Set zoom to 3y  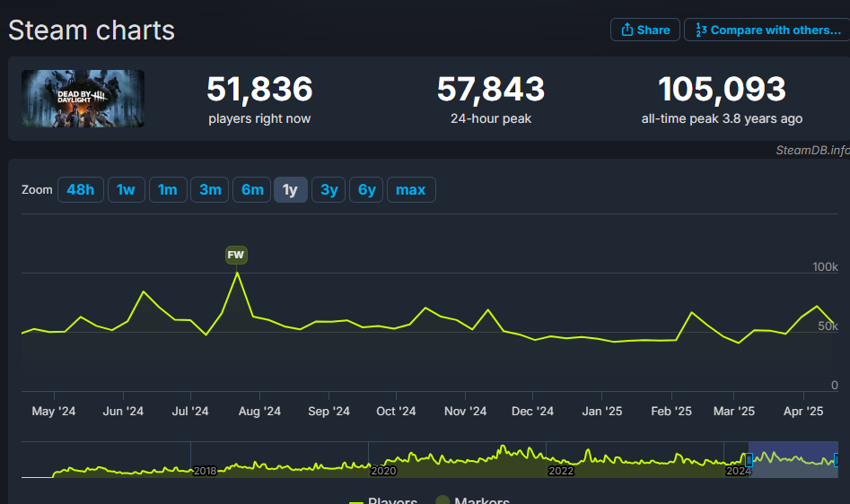pos(329,189)
